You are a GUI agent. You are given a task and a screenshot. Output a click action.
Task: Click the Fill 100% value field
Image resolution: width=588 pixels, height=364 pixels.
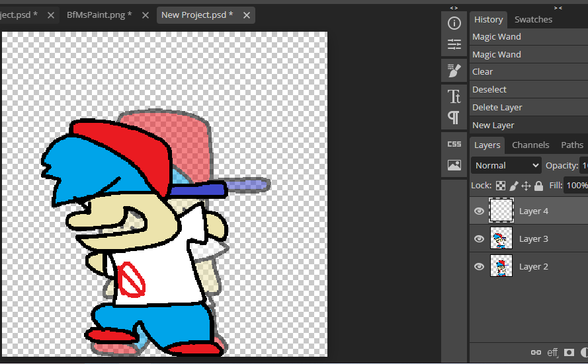click(576, 186)
